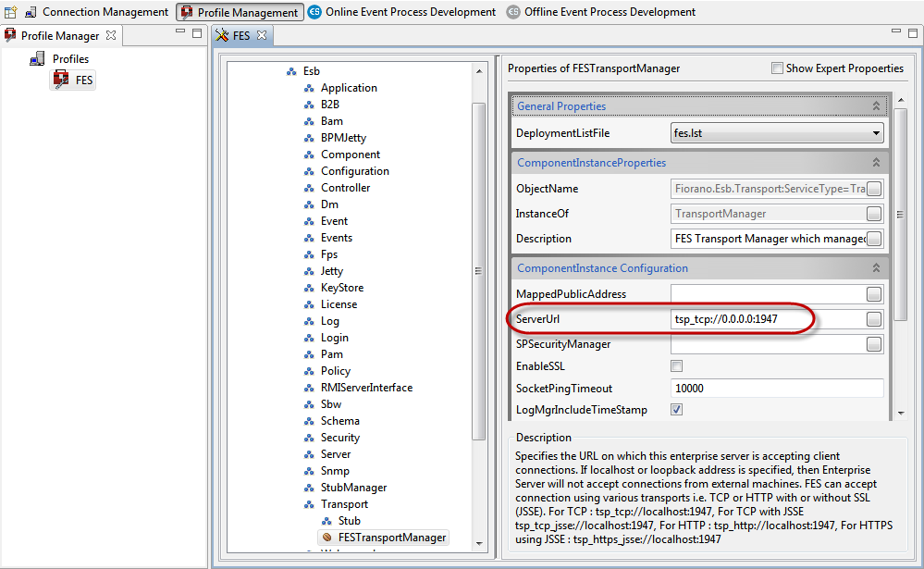The width and height of the screenshot is (924, 569).
Task: Select the Server tree node
Action: pyautogui.click(x=336, y=454)
